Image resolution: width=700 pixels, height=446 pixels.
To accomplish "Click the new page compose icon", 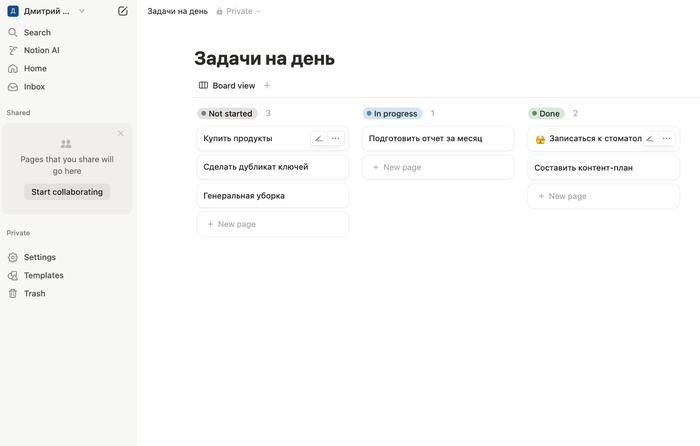I will tap(122, 11).
